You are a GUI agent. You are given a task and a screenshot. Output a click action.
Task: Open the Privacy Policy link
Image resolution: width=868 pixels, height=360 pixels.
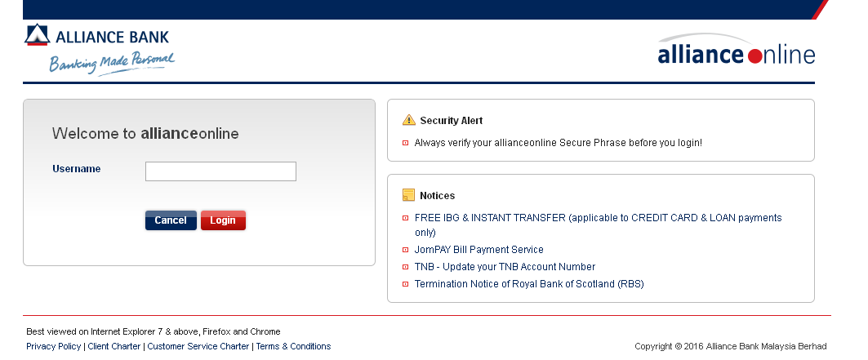[x=54, y=346]
